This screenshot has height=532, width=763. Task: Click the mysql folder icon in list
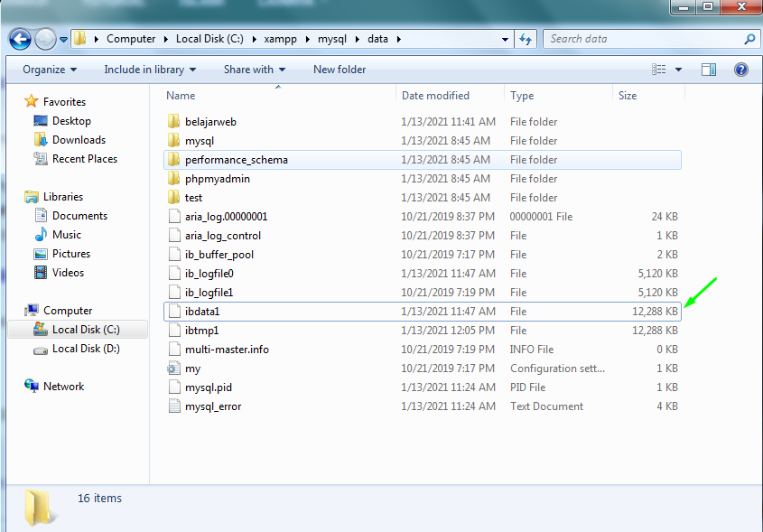coord(173,140)
